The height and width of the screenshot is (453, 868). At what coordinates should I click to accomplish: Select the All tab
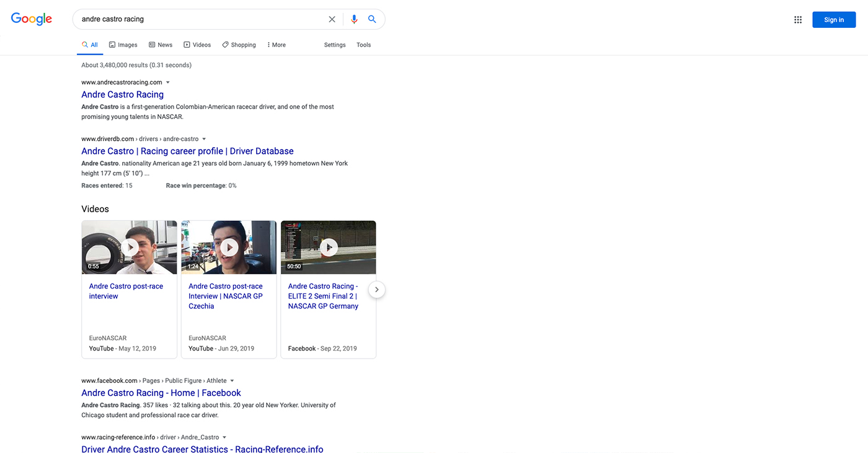point(90,45)
